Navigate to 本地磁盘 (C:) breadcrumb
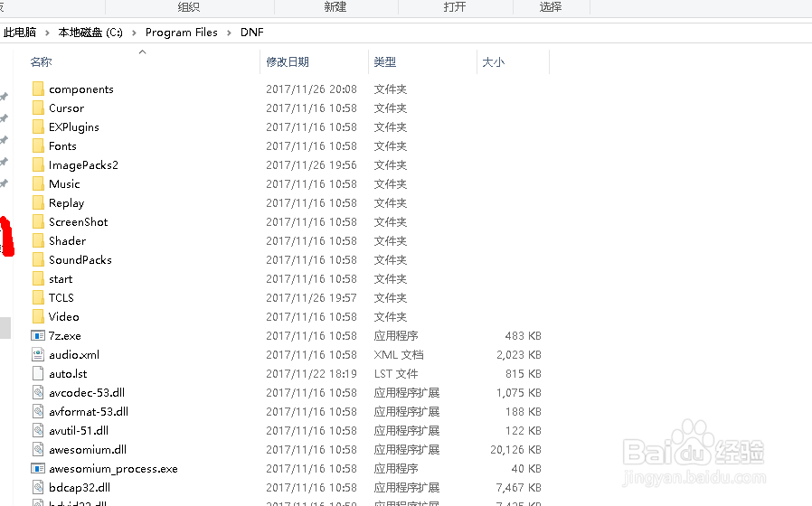The height and width of the screenshot is (506, 812). 90,33
